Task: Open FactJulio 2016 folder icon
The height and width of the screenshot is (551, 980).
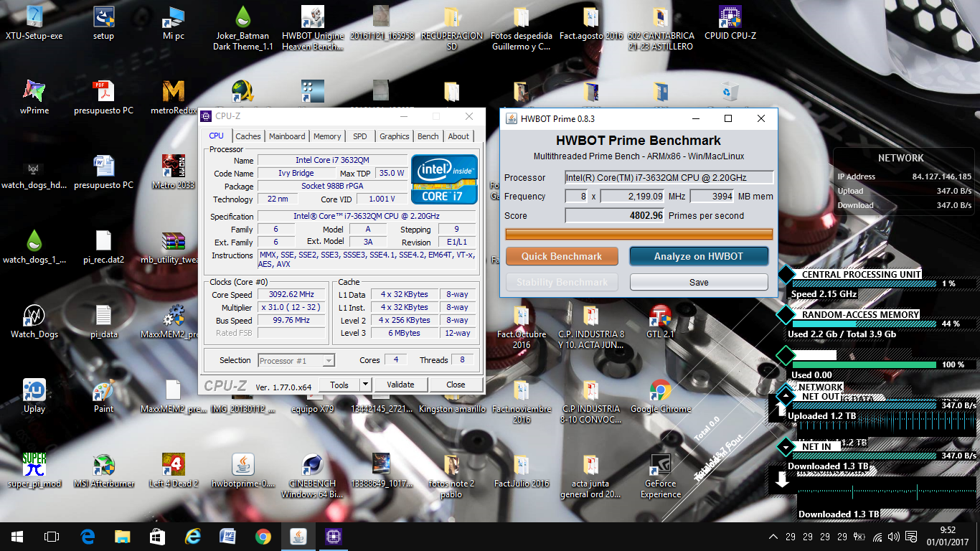Action: [522, 471]
